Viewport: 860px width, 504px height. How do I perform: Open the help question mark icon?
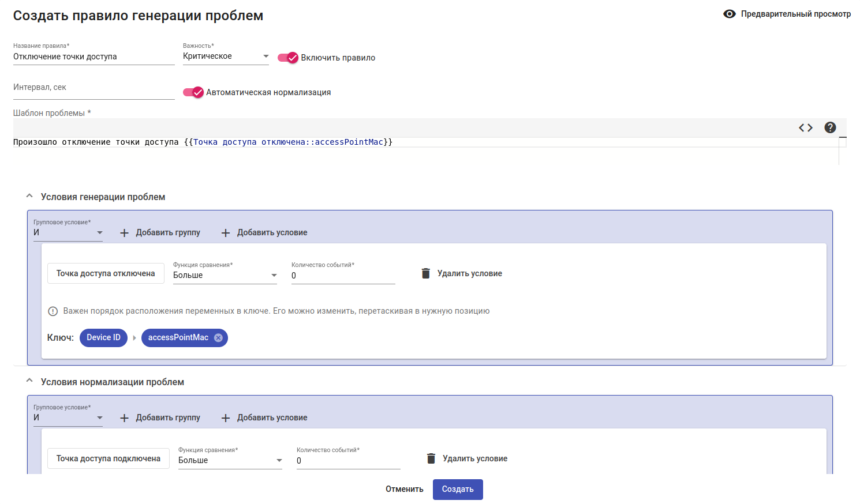point(830,128)
